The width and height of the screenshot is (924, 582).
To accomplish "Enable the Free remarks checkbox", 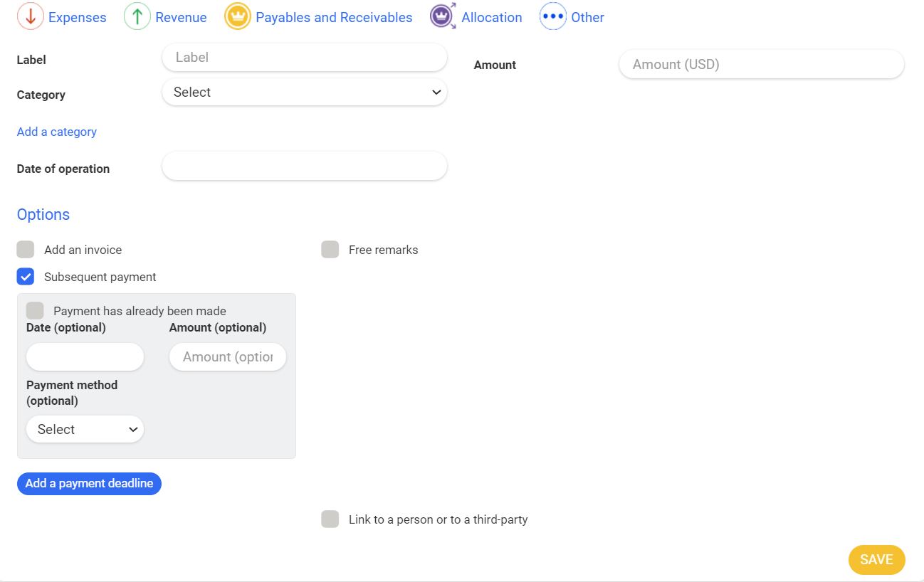I will [330, 250].
